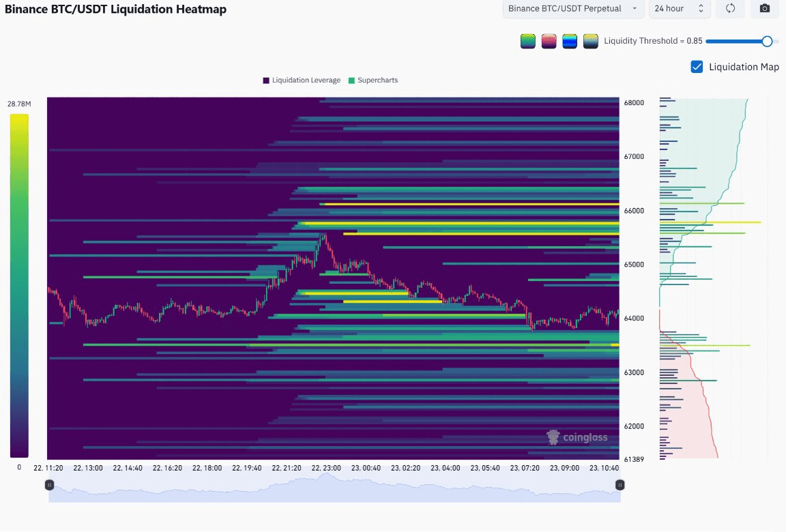The height and width of the screenshot is (532, 786).
Task: Click the '23, 05:40' time axis label
Action: pyautogui.click(x=484, y=468)
